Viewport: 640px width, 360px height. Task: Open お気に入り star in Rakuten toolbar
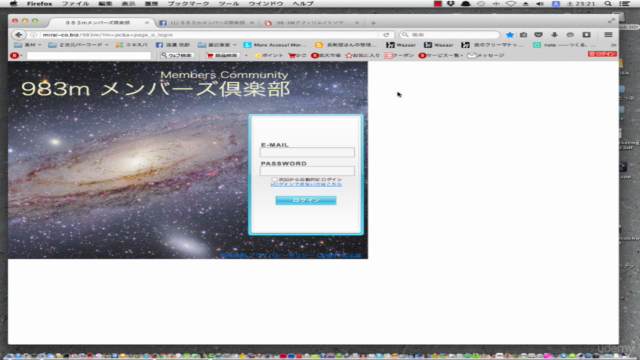(x=362, y=55)
